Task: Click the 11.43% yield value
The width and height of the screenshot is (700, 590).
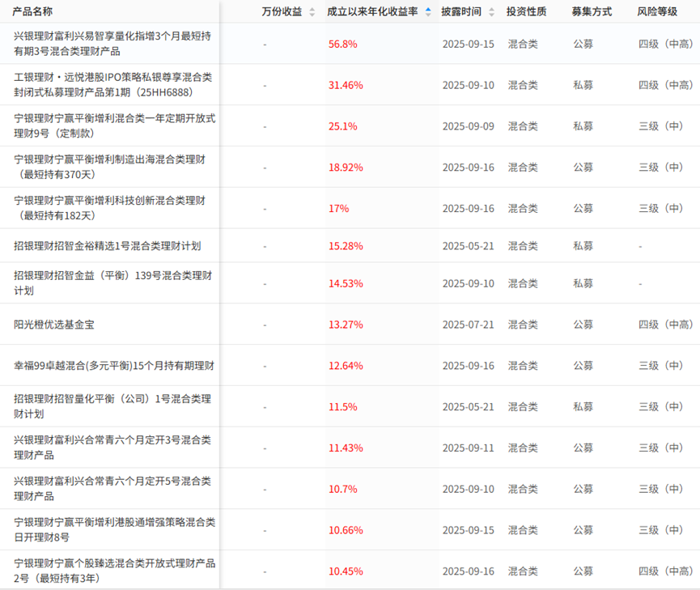Action: [x=346, y=448]
